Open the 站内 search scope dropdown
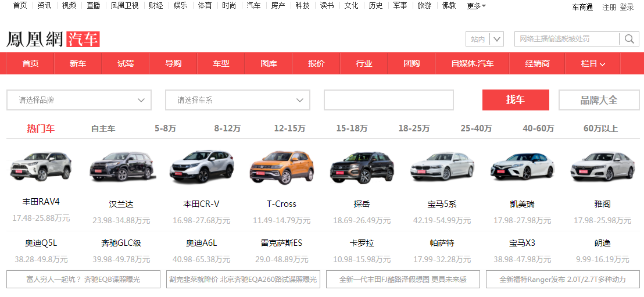Image resolution: width=644 pixels, height=297 pixels. pos(485,39)
